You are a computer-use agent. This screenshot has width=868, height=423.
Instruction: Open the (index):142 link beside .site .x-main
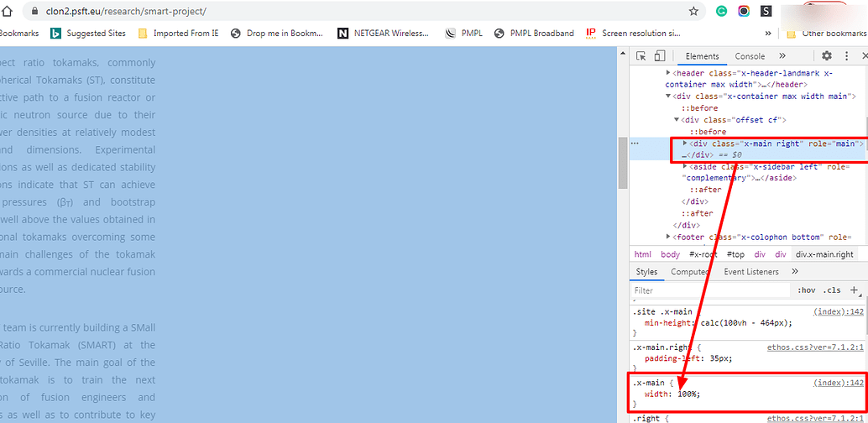click(838, 311)
